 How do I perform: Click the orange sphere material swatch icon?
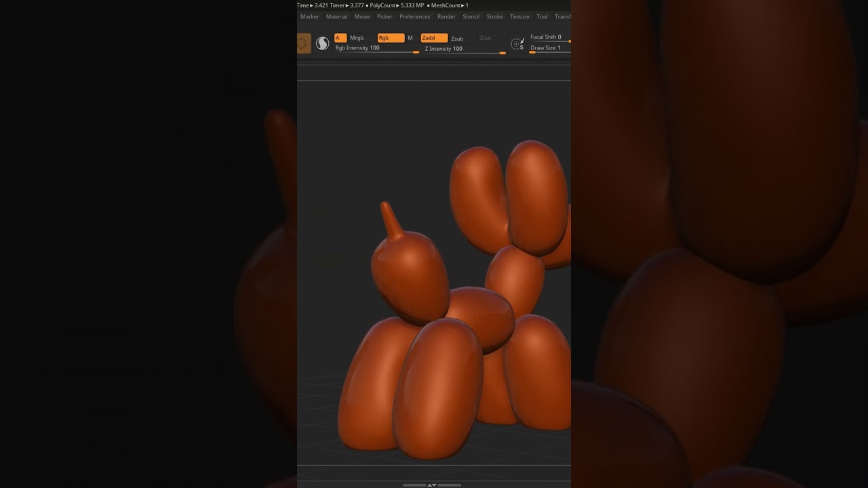tap(303, 43)
